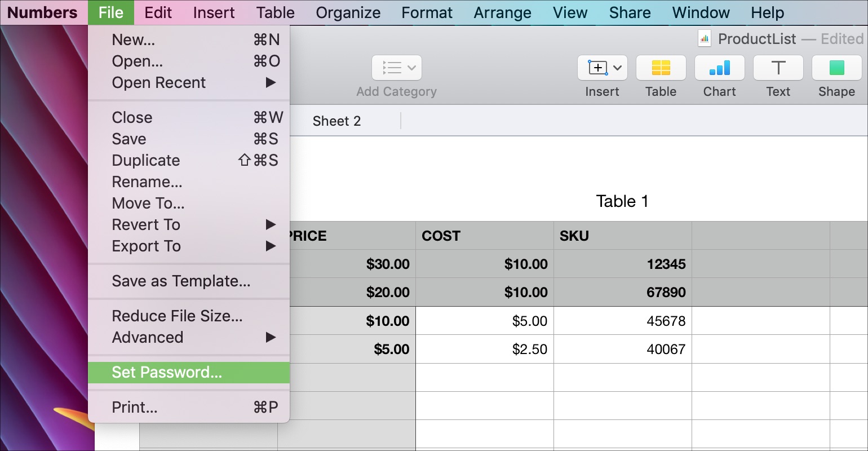Click the File menu in menu bar
This screenshot has width=868, height=451.
[x=111, y=12]
